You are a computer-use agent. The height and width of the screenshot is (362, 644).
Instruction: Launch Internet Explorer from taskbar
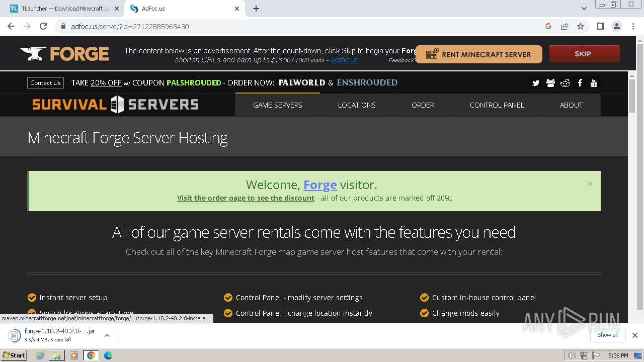tap(40, 355)
